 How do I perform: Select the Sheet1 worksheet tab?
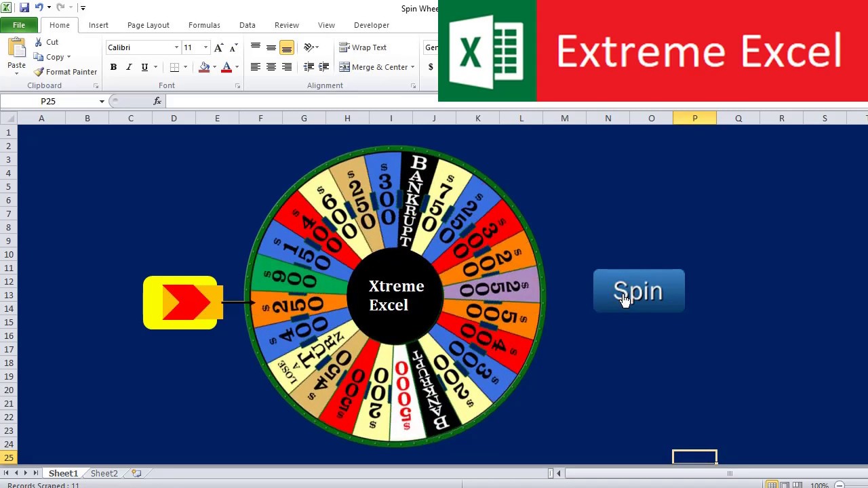click(x=63, y=473)
